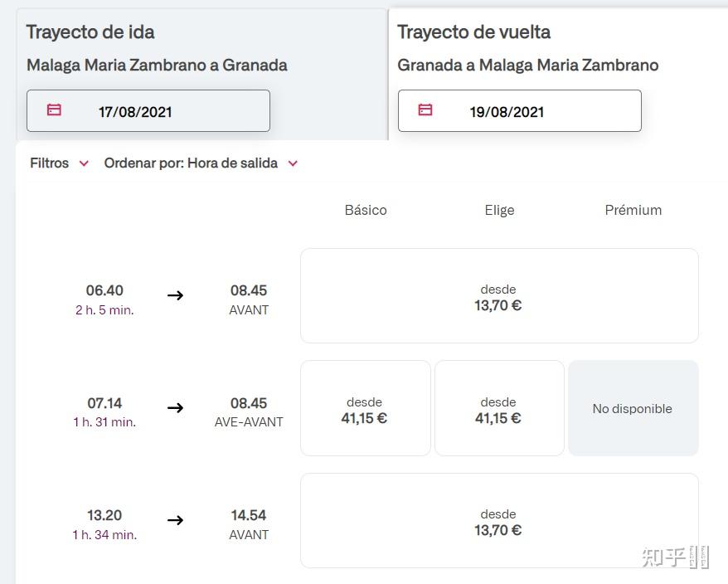
Task: Edit outbound date 17/08/2021 field
Action: click(148, 111)
